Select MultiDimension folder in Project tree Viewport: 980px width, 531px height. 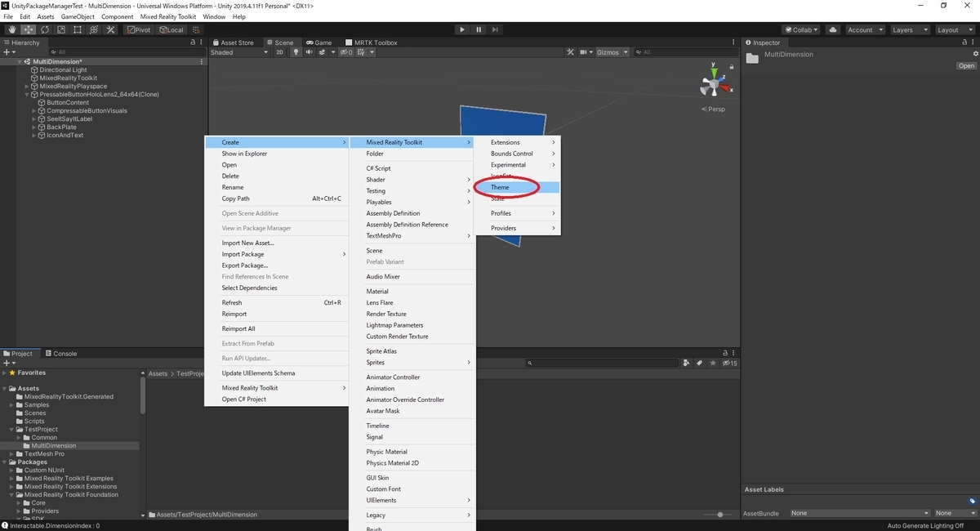(54, 446)
